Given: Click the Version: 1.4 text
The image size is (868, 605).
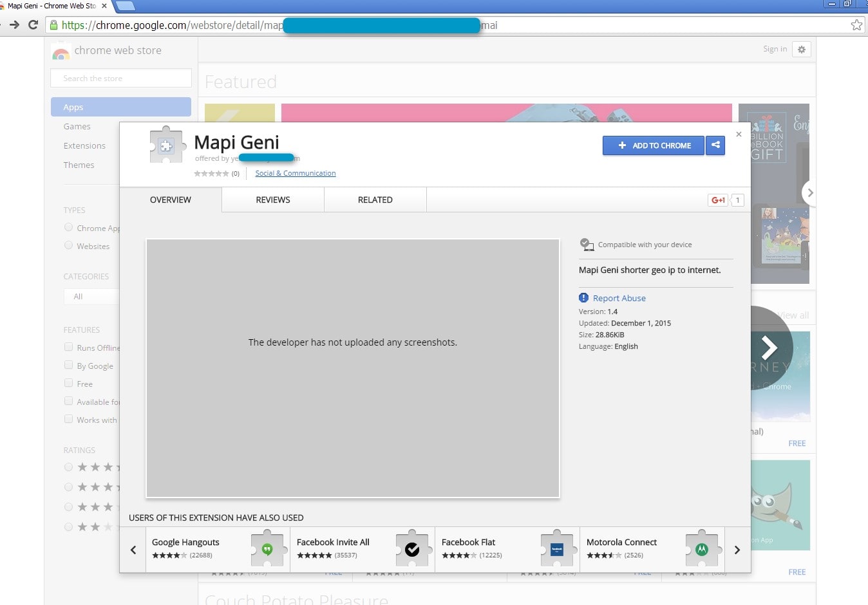Looking at the screenshot, I should 598,312.
